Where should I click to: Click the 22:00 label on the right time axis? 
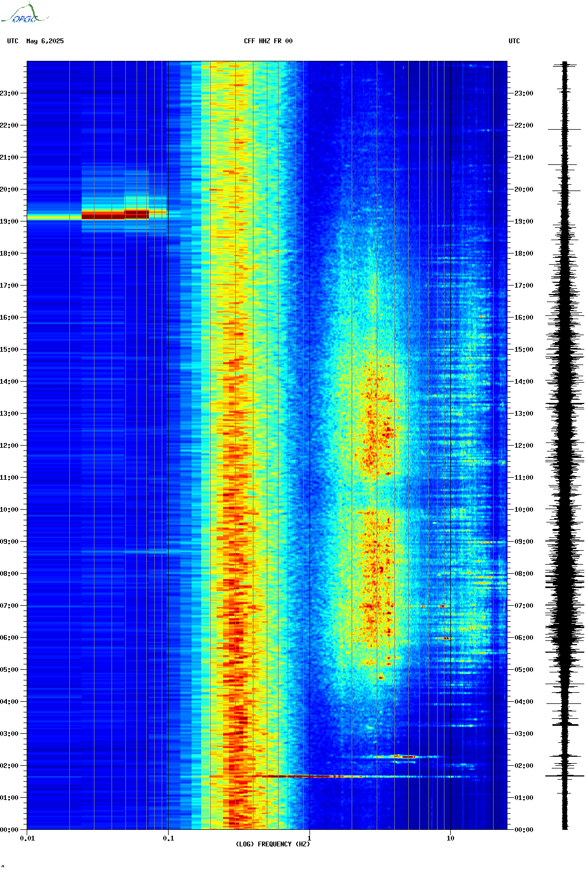click(x=523, y=125)
